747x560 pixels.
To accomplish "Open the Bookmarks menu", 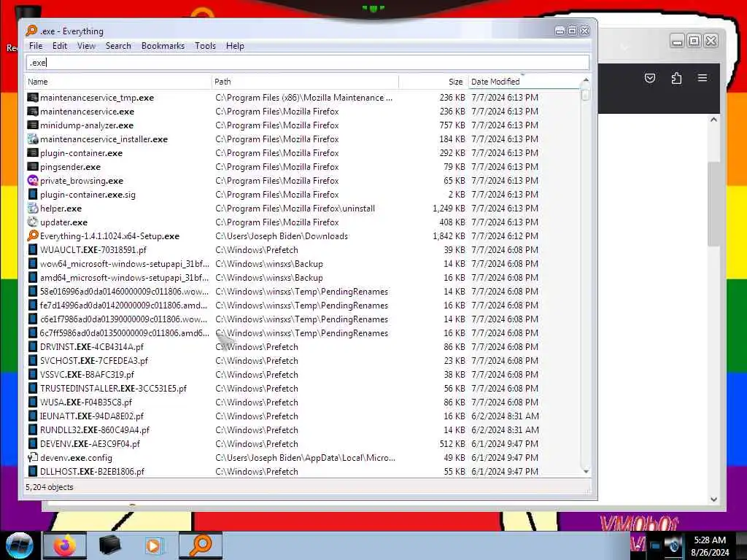I will point(163,46).
